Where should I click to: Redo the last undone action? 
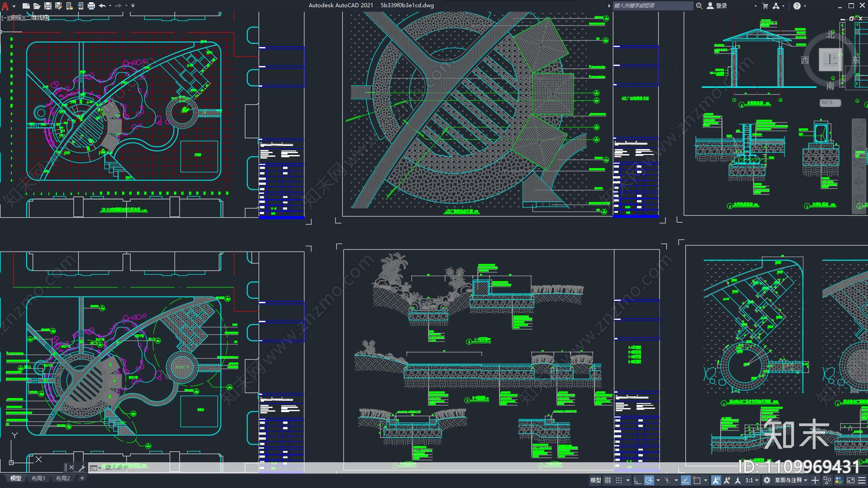(x=118, y=6)
